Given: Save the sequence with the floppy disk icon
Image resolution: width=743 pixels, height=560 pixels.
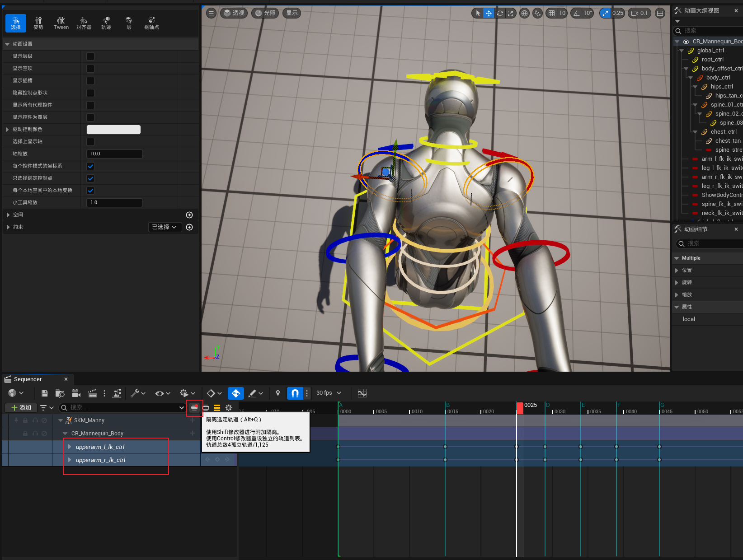Looking at the screenshot, I should [x=44, y=393].
